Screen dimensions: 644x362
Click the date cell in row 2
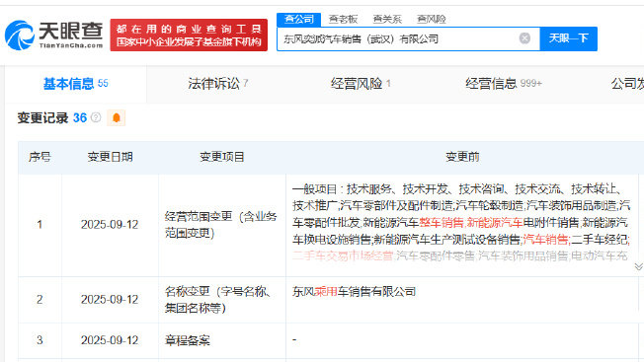coord(110,300)
